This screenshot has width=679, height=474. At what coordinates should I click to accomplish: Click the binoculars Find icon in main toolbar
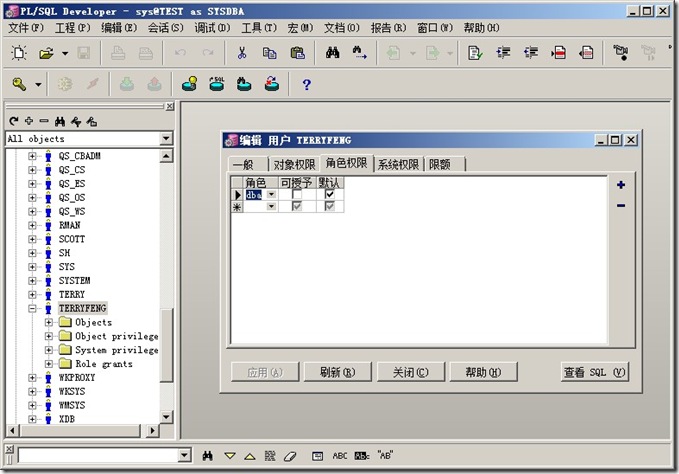tap(333, 52)
